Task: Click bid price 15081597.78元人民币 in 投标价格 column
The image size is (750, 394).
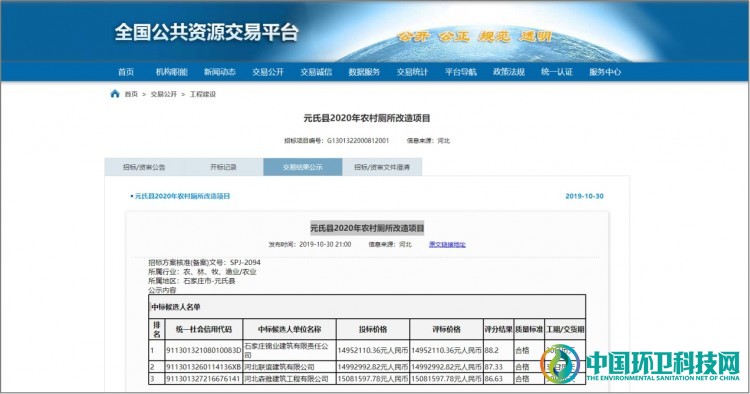Action: (373, 378)
